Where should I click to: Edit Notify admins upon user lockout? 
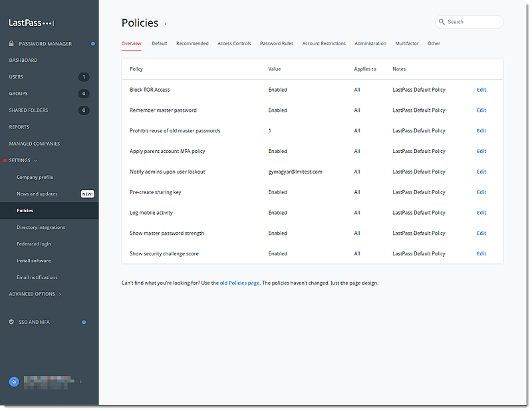click(481, 172)
